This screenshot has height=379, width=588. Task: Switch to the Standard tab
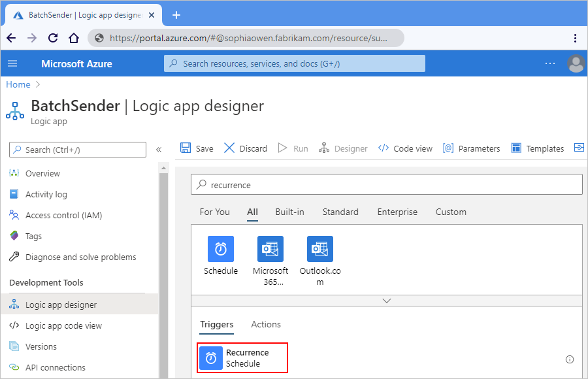[x=340, y=212]
